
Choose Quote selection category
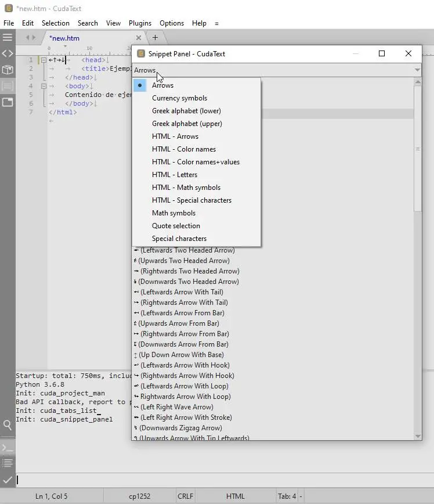197,226
